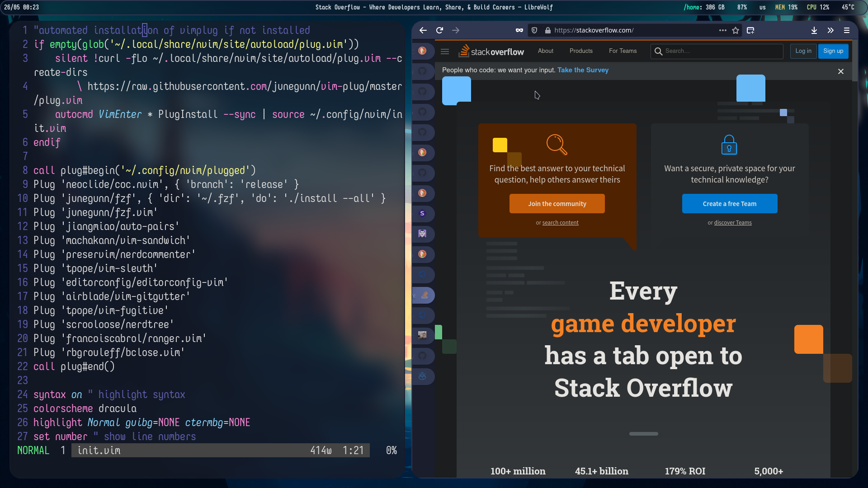Bookmark this page with the star icon
Screen dimensions: 868x488
coord(736,30)
